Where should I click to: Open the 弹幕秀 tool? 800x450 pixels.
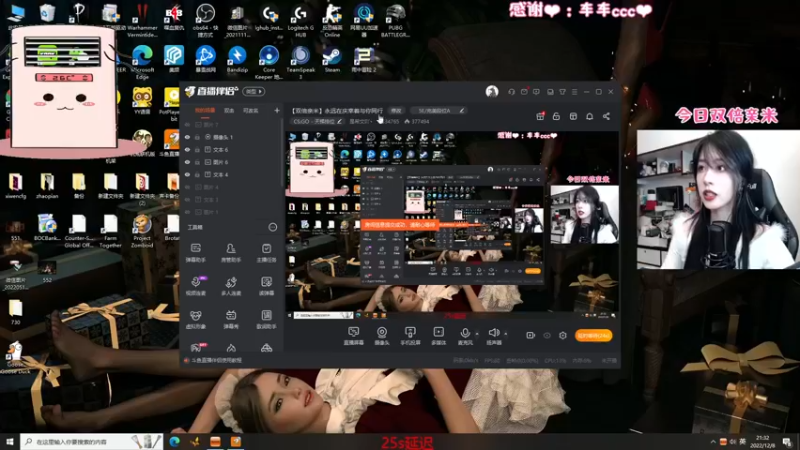(x=231, y=319)
